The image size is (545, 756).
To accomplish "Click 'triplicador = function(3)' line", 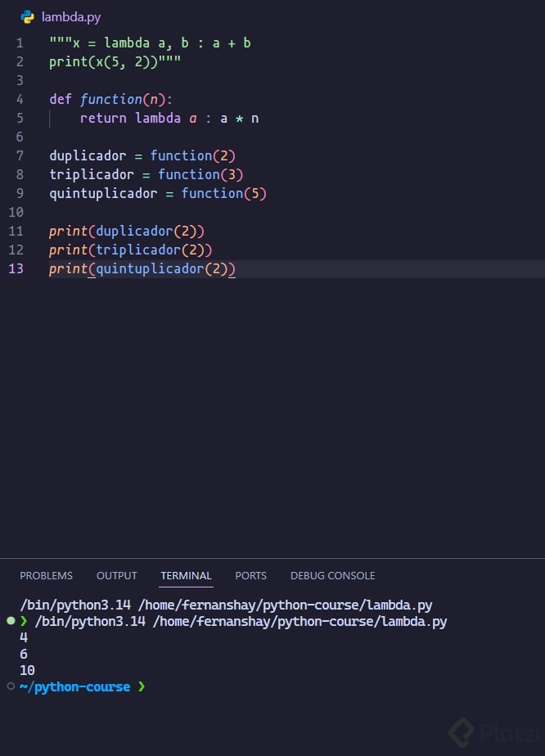I will pos(146,174).
